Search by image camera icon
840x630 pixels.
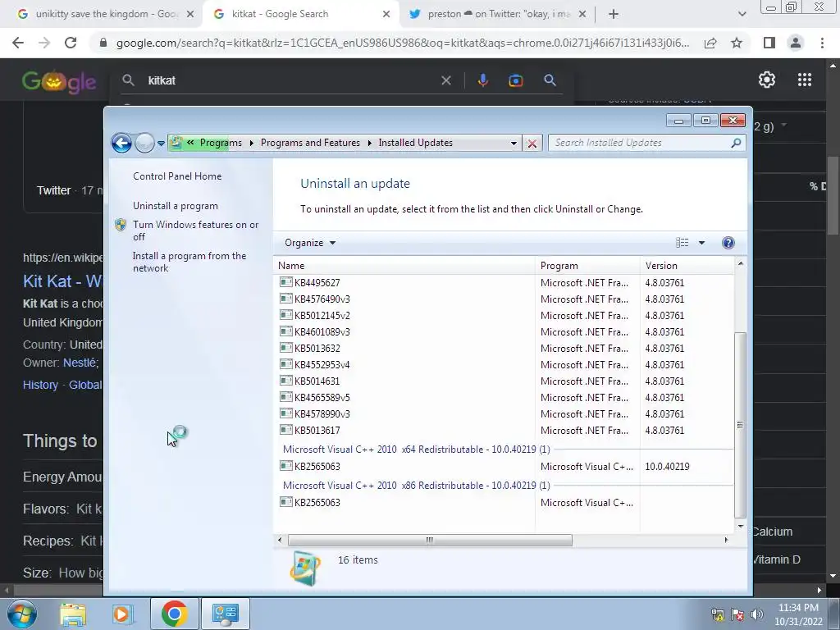tap(515, 80)
